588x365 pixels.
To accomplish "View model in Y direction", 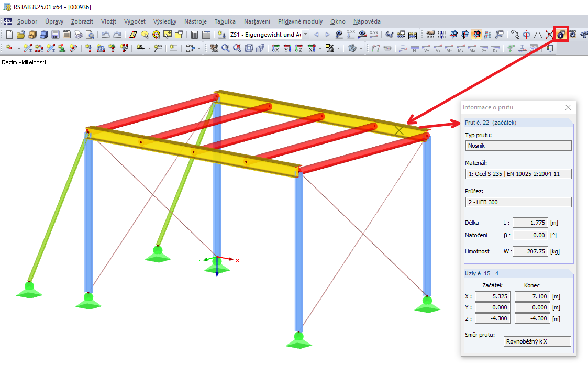I will pos(287,48).
